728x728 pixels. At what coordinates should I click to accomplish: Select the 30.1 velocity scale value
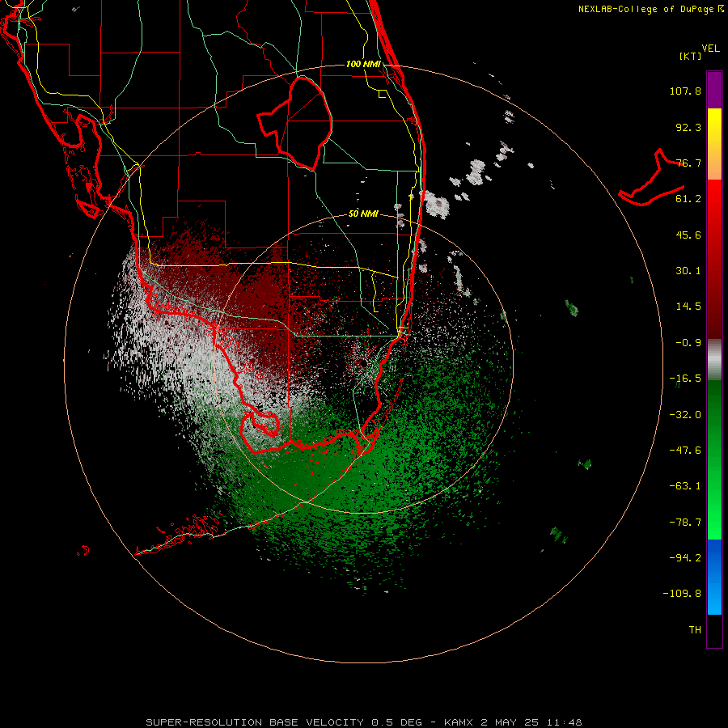[688, 271]
